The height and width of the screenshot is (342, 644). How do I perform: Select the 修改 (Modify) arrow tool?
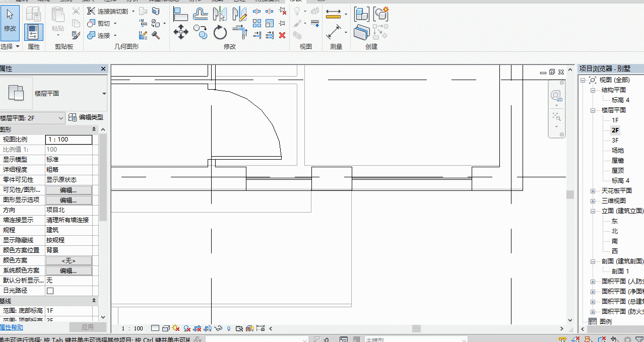(10, 23)
